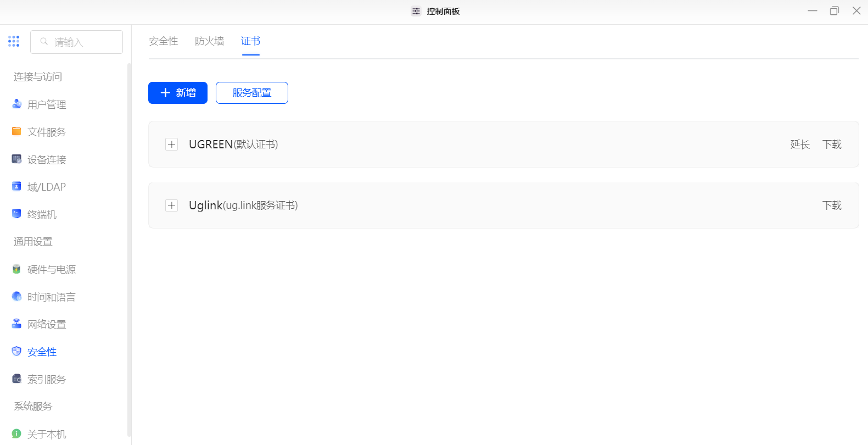Switch to the 安全性 tab

164,41
